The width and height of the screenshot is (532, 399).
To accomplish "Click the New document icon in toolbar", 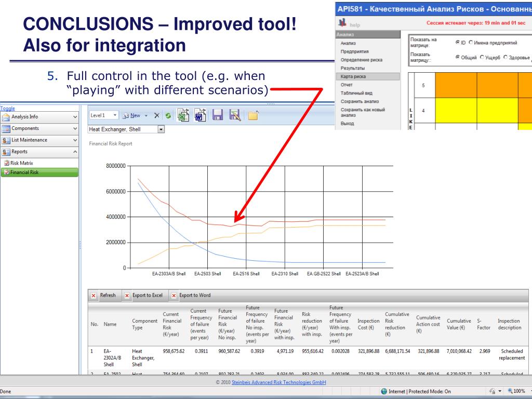I will (126, 116).
